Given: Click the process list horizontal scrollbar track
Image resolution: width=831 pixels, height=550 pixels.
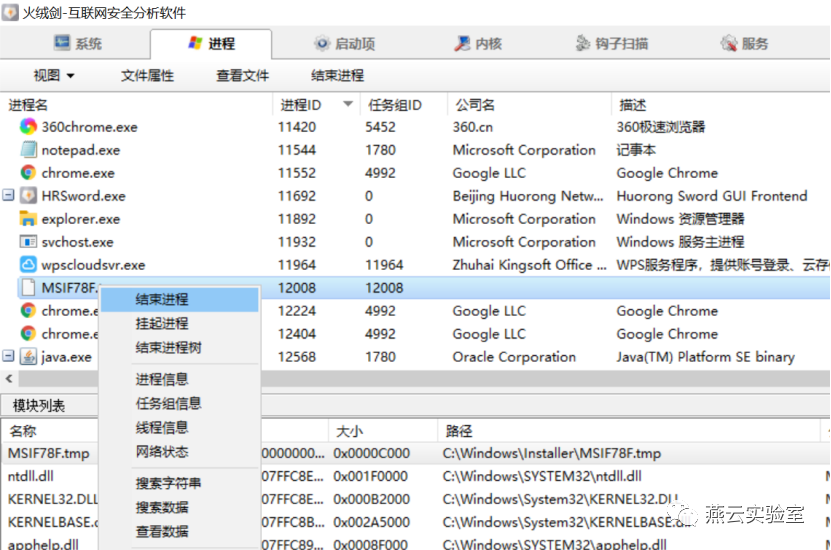Looking at the screenshot, I should (545, 379).
